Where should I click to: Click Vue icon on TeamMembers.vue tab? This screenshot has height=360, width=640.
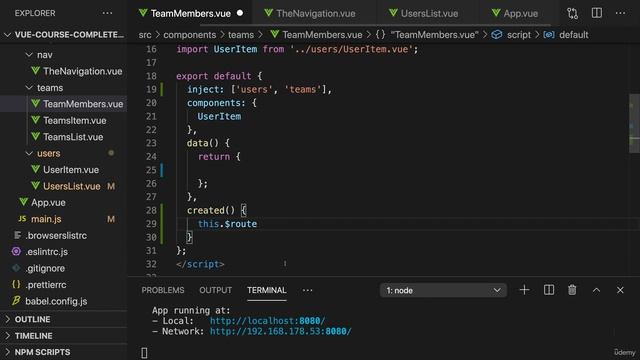143,13
